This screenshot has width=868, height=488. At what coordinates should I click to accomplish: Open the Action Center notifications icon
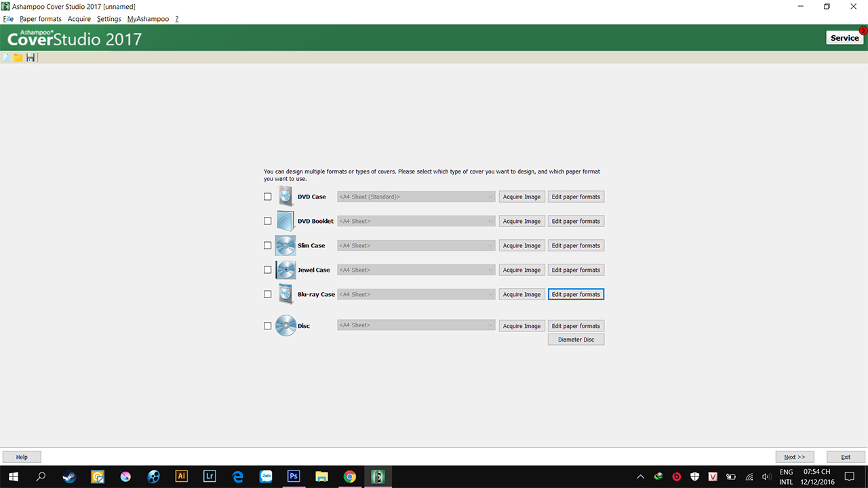pos(849,476)
